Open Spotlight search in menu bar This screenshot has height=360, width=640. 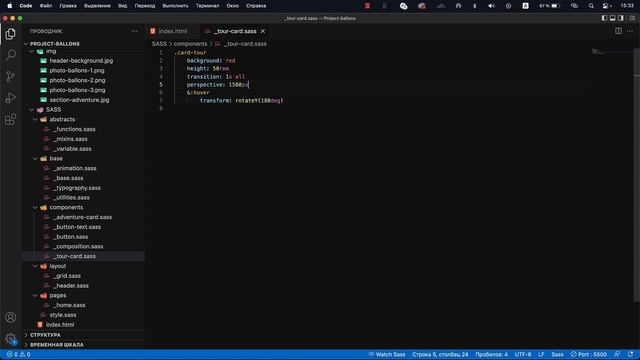click(591, 6)
